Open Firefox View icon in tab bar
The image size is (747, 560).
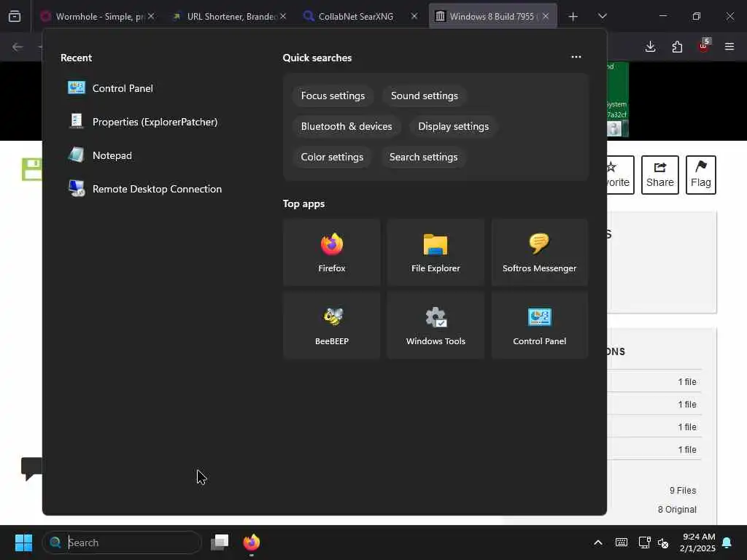point(15,16)
